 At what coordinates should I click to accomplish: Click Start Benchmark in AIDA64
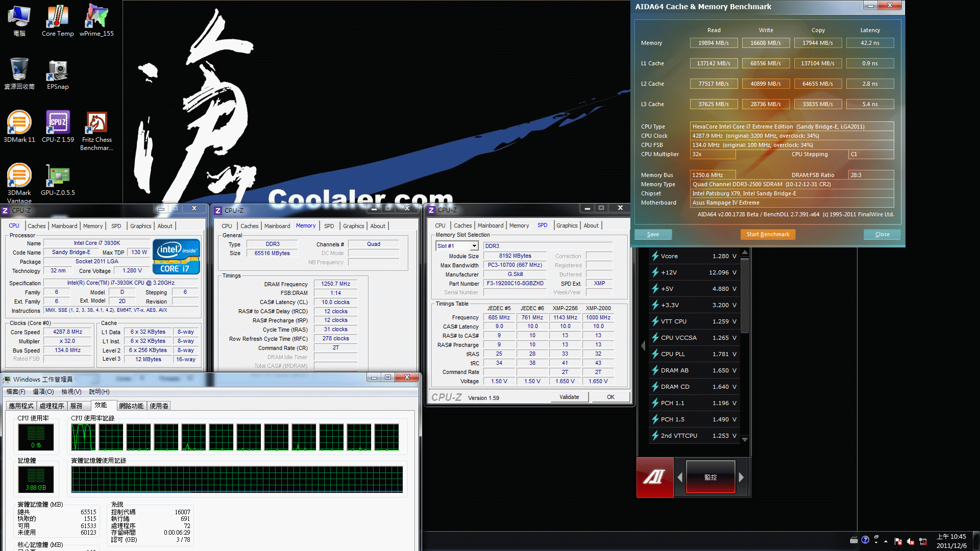(x=768, y=234)
